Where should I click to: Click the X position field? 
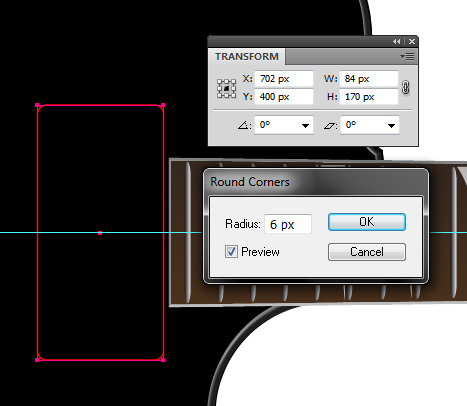tap(284, 79)
